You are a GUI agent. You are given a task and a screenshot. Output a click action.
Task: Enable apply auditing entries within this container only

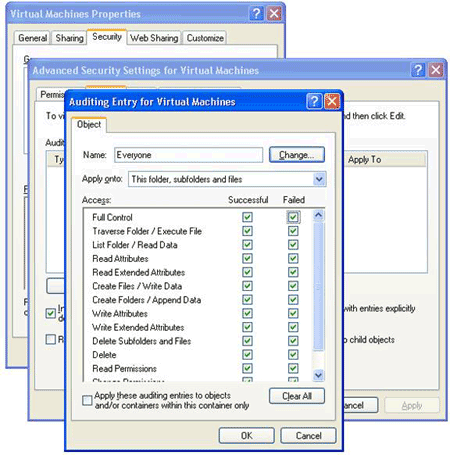[87, 400]
